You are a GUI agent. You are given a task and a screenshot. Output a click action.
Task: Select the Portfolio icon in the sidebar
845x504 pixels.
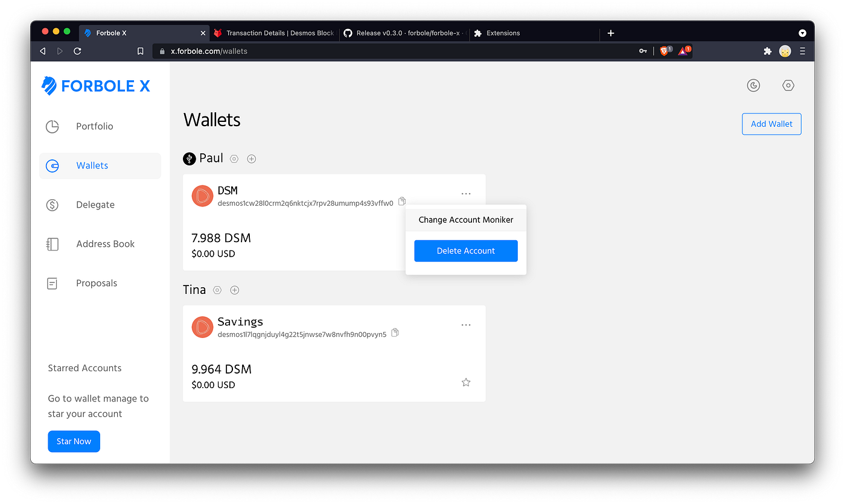coord(52,126)
